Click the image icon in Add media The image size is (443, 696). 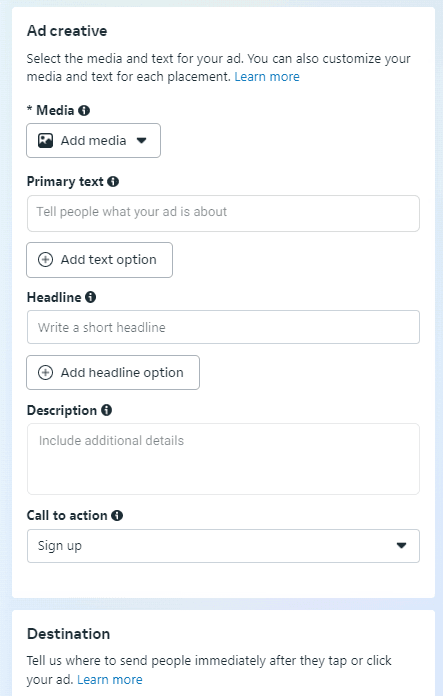pos(45,141)
